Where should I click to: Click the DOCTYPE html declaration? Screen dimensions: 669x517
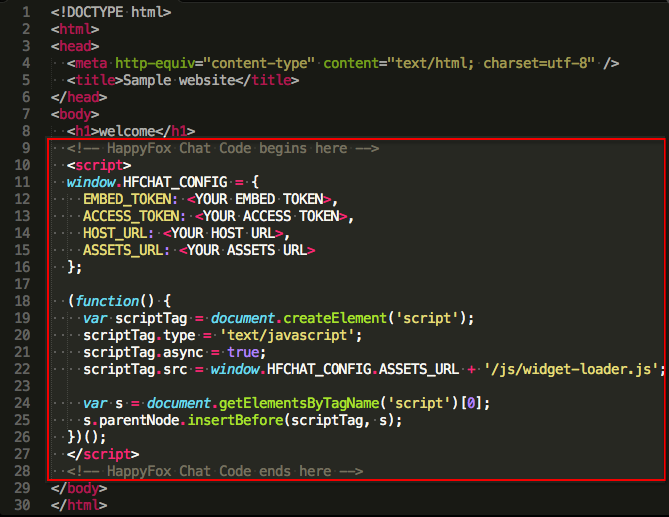111,12
